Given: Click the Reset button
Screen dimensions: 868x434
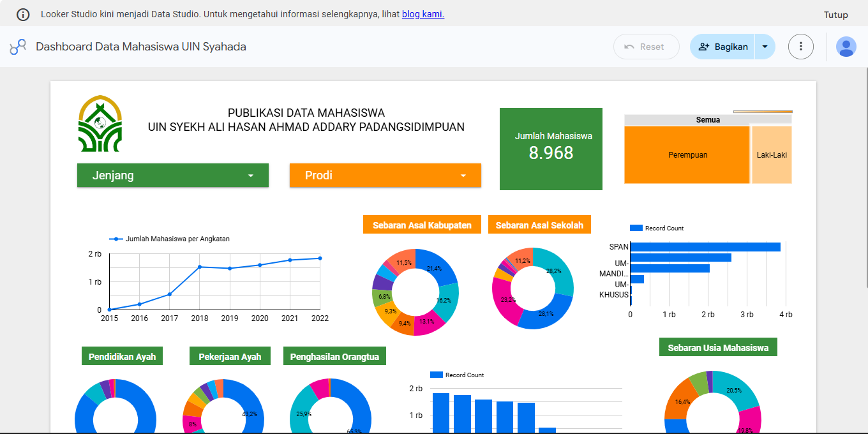Looking at the screenshot, I should point(647,47).
